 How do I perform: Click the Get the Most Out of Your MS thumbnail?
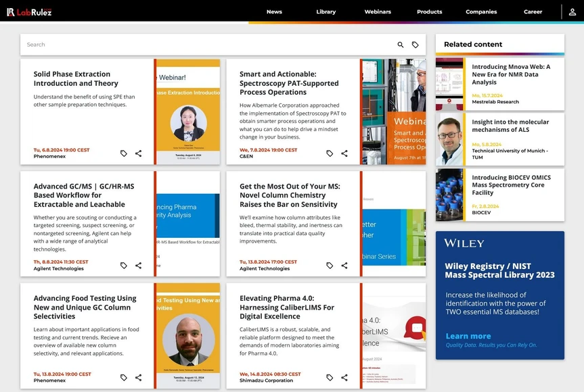coord(394,224)
